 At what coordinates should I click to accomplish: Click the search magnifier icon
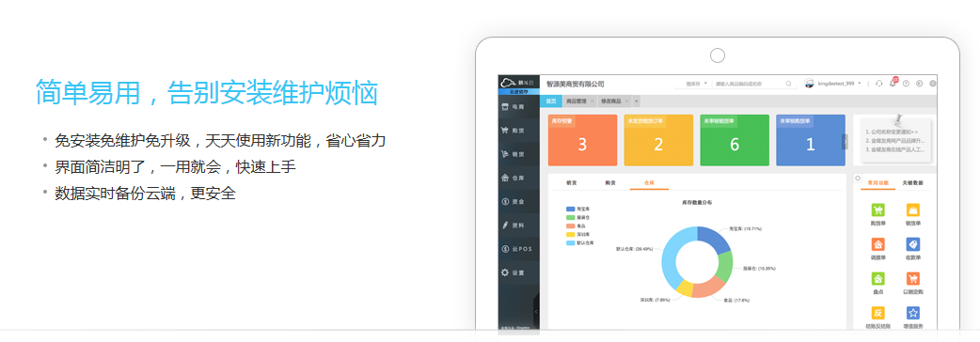point(788,83)
